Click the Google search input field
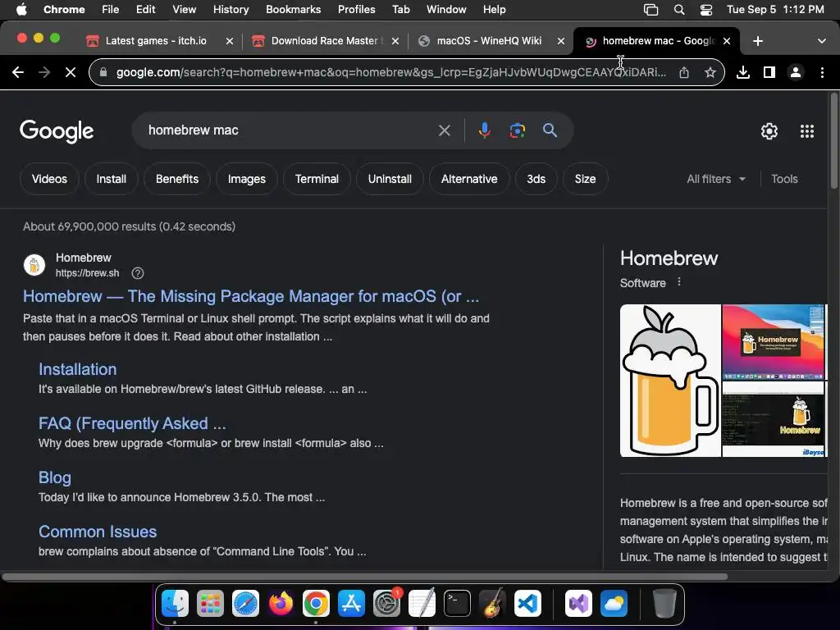 [290, 130]
